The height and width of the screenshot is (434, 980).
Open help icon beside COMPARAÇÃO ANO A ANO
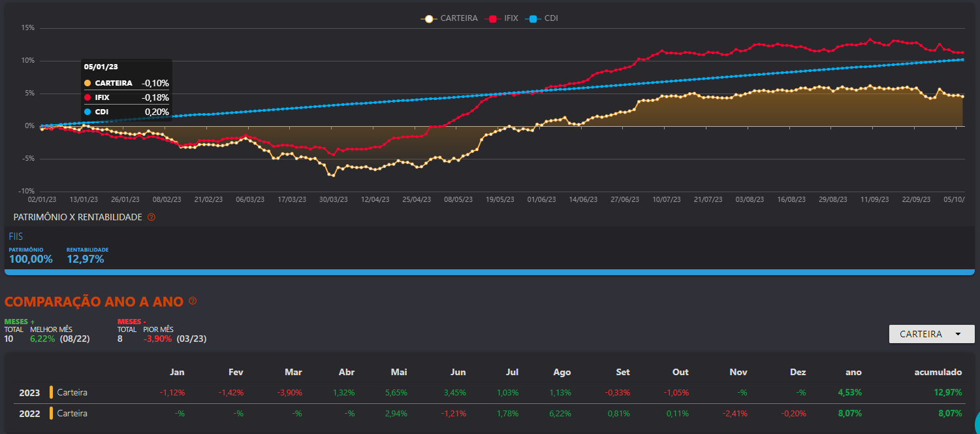[193, 301]
